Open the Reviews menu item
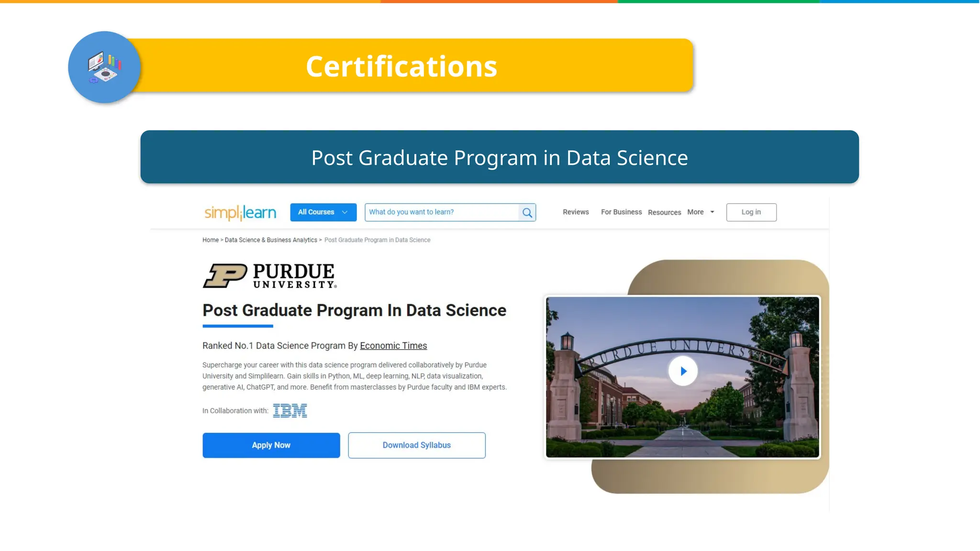Viewport: 980px width, 551px height. (576, 212)
